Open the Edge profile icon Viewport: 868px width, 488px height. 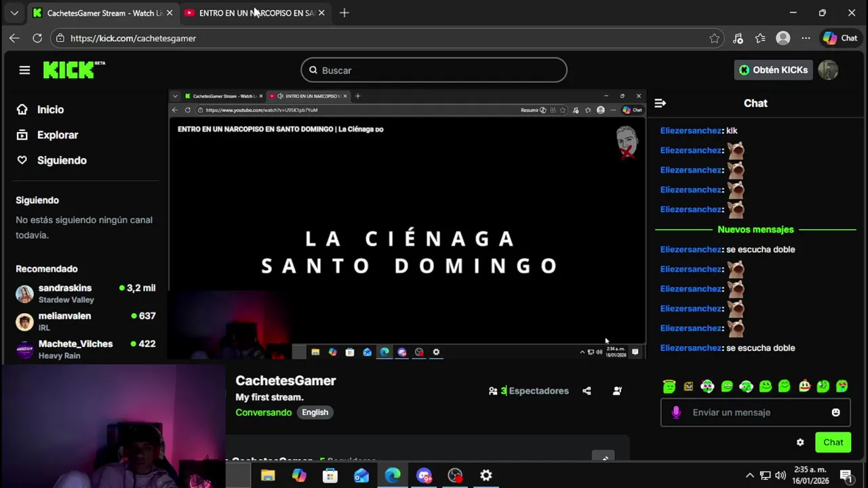tap(783, 38)
